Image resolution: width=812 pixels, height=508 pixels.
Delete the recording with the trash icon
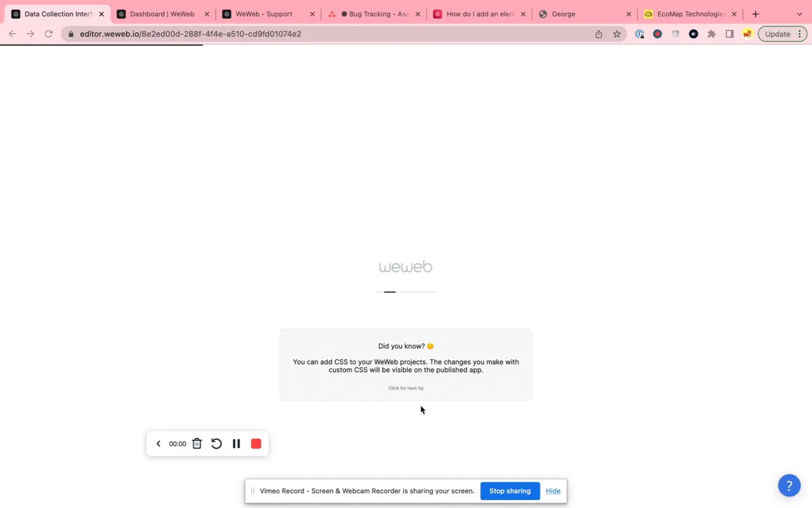tap(197, 444)
